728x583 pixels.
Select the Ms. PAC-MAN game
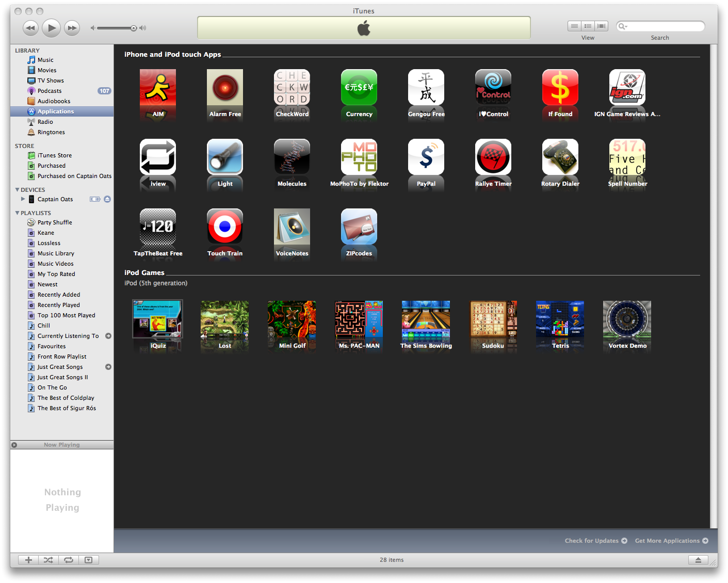point(359,319)
